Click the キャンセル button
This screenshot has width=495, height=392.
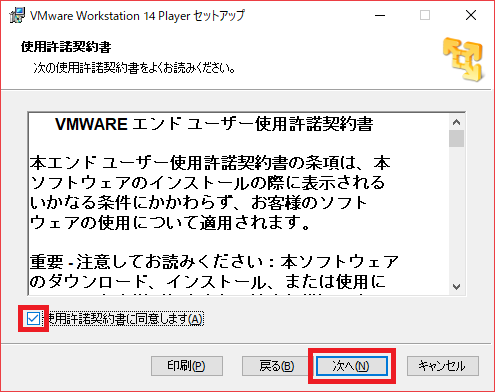coord(443,366)
